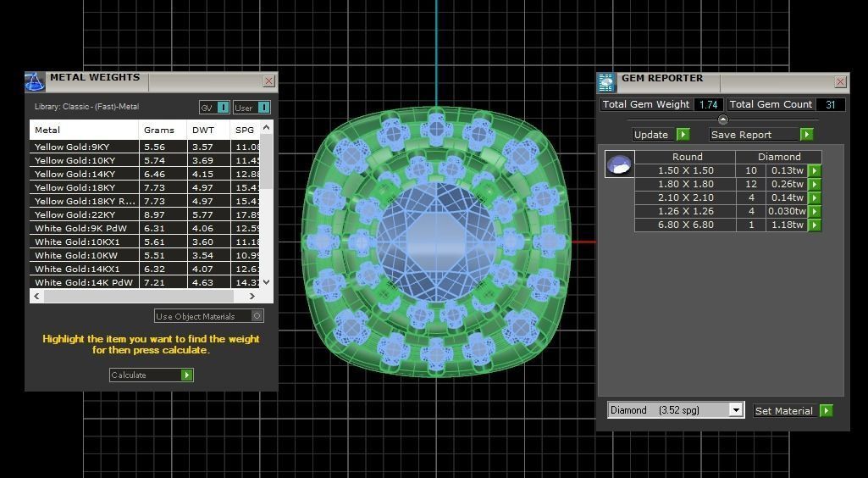
Task: Collapse the Gem Reporter header expander arrow
Action: point(722,119)
